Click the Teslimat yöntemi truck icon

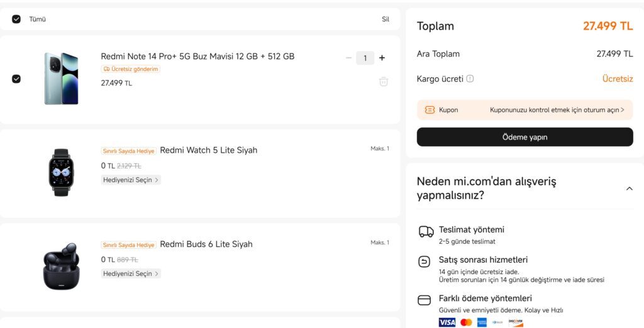tap(426, 232)
